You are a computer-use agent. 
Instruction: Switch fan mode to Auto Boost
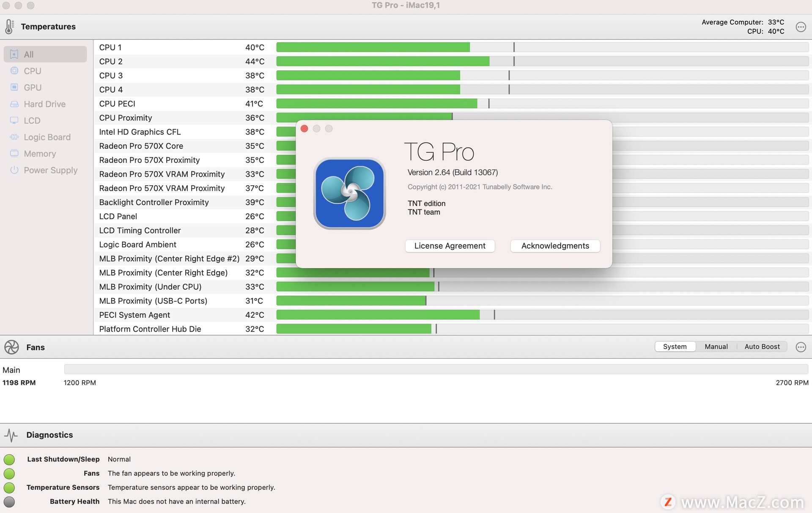point(762,346)
